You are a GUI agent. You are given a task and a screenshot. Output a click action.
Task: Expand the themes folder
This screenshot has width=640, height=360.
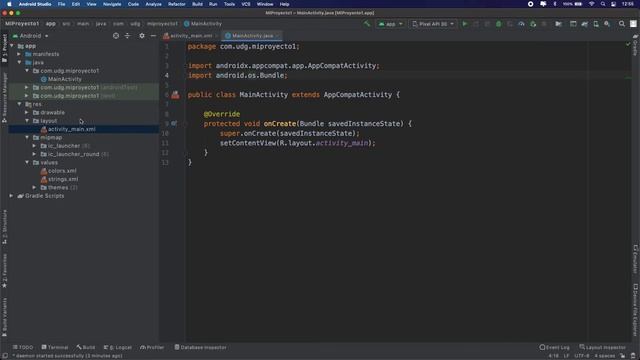point(35,188)
